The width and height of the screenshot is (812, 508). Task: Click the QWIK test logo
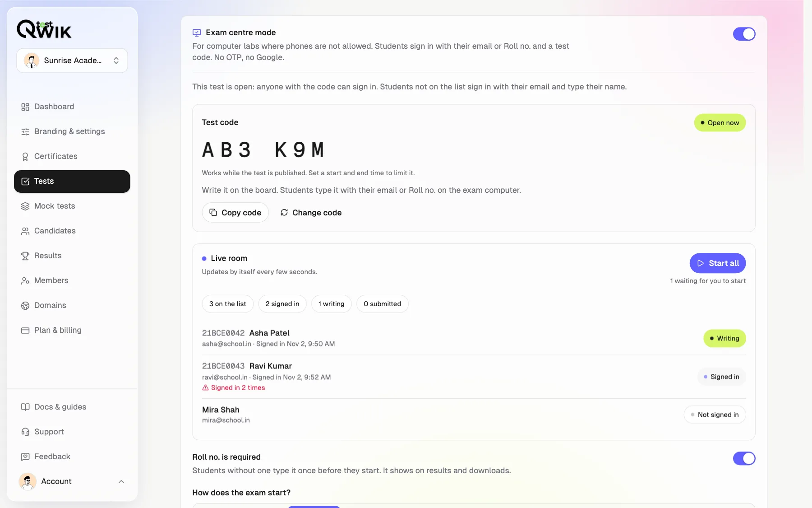point(44,29)
